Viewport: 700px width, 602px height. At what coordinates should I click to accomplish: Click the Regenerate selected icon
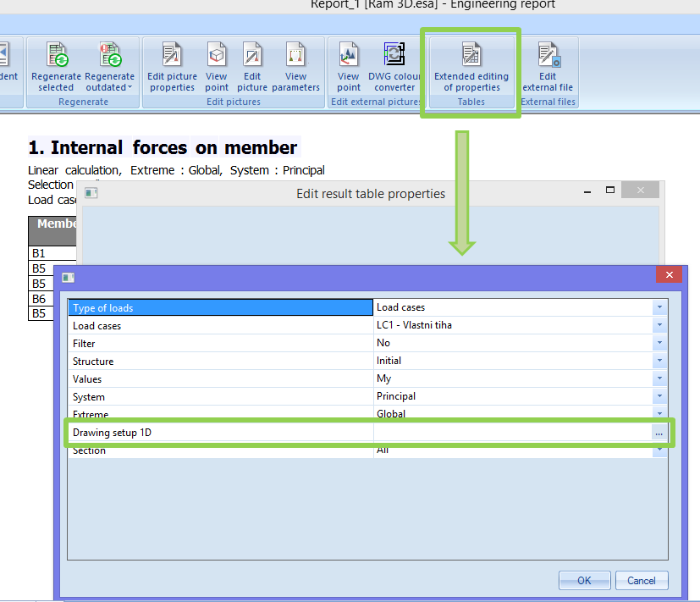[x=56, y=57]
